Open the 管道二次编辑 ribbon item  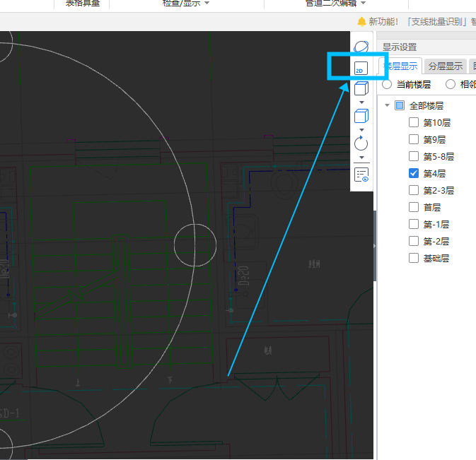pos(331,3)
